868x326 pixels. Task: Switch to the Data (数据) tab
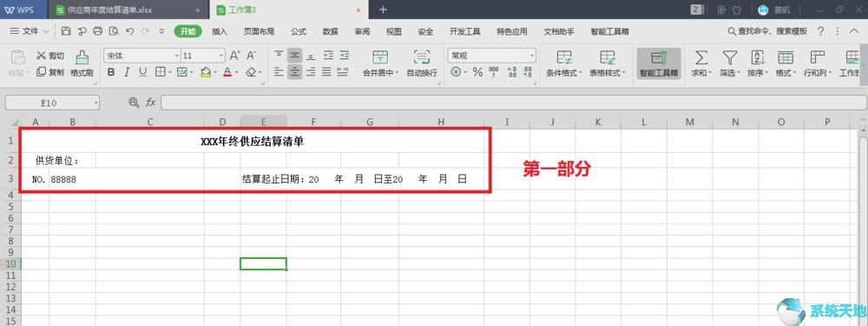331,31
